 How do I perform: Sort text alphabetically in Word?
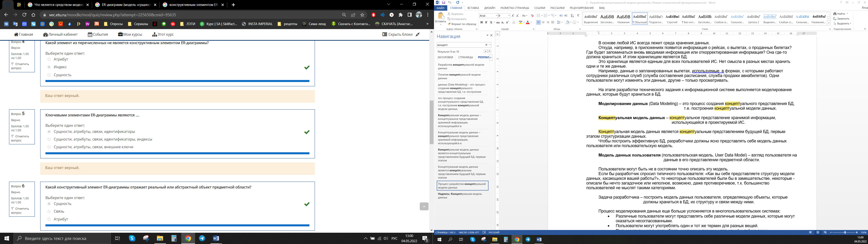point(572,16)
